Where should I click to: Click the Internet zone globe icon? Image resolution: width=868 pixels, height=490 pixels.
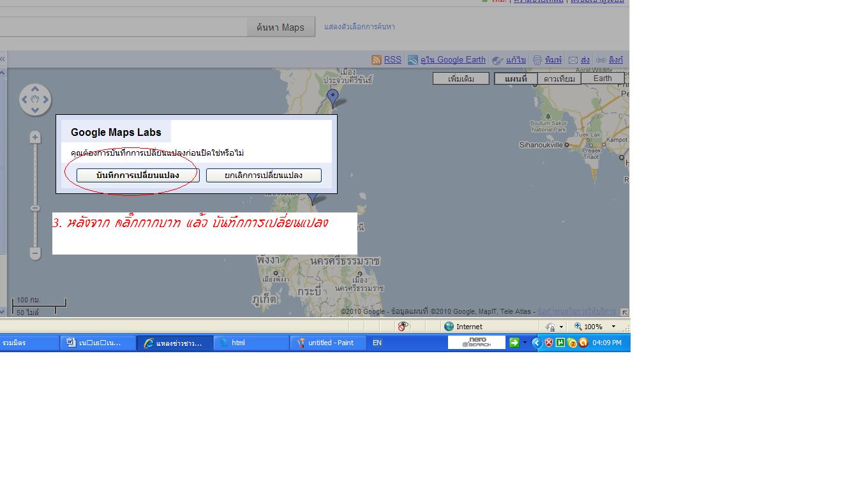point(449,326)
